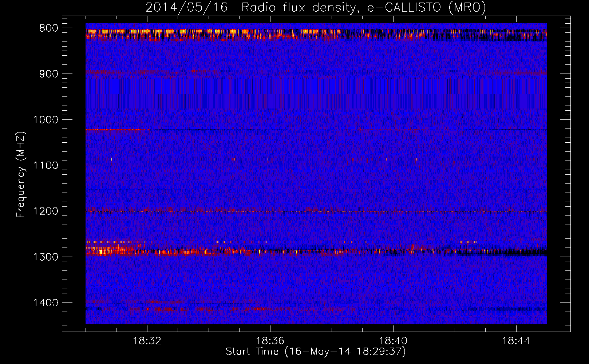Click the 1300 frequency tick label
589x364 pixels.
[x=46, y=257]
